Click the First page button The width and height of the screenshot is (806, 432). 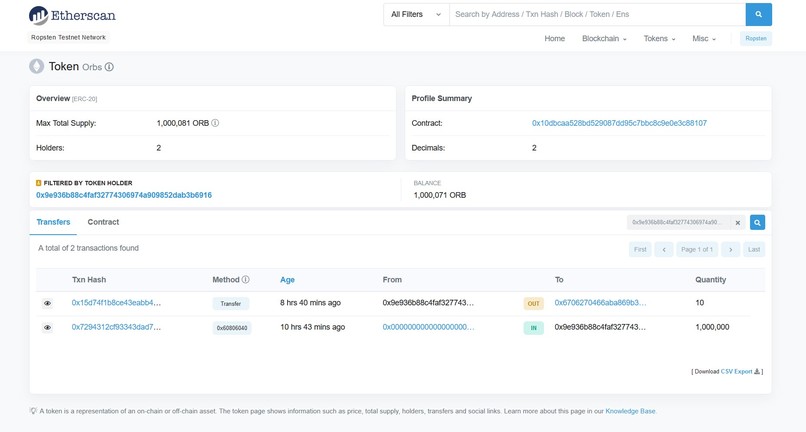click(x=640, y=249)
